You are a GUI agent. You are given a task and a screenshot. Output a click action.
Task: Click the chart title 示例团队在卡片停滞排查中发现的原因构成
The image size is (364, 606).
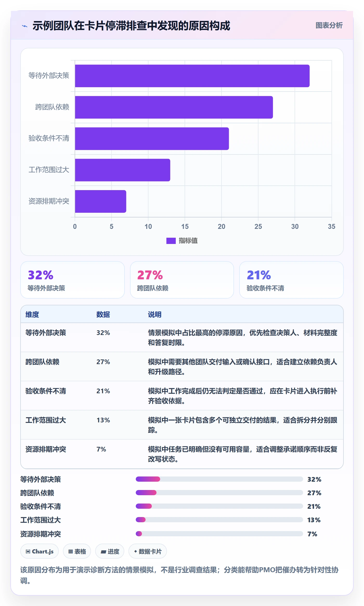[131, 26]
